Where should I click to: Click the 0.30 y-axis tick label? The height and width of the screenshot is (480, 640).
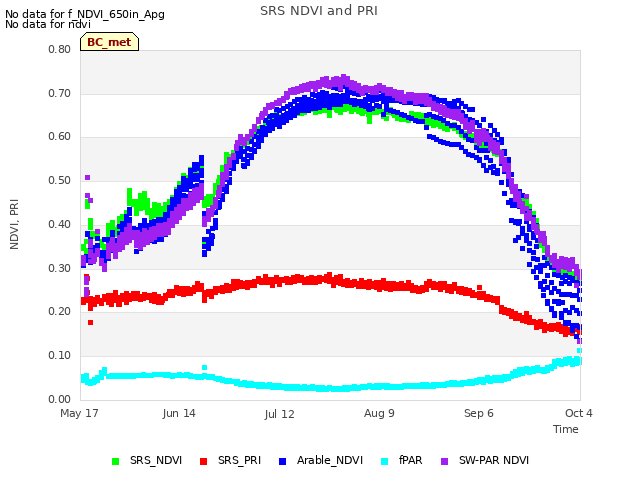click(x=59, y=269)
